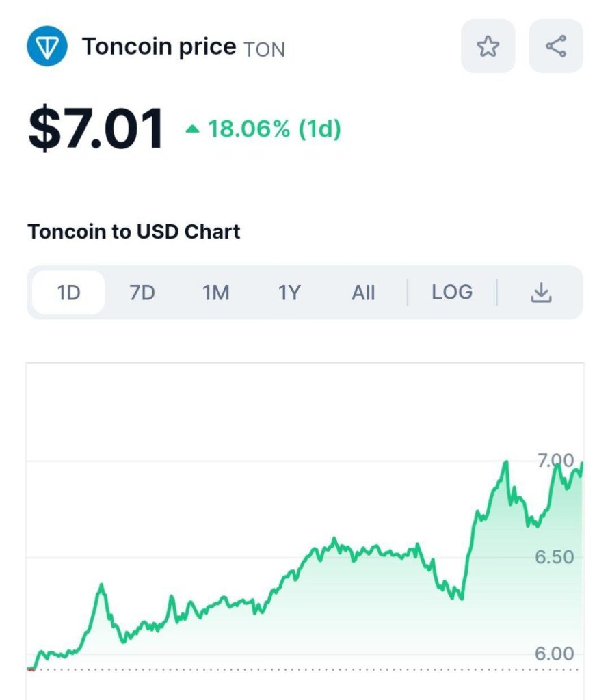This screenshot has height=700, width=610.
Task: Switch chart to the 7D timeframe
Action: pos(142,293)
